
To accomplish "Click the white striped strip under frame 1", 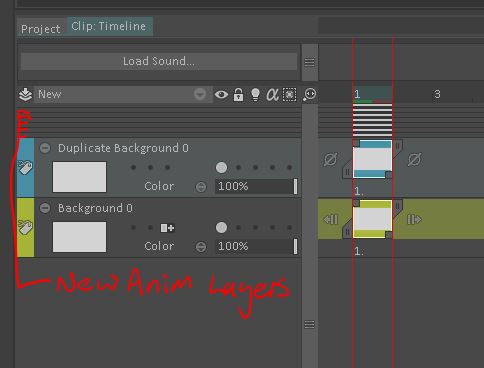I will 373,120.
